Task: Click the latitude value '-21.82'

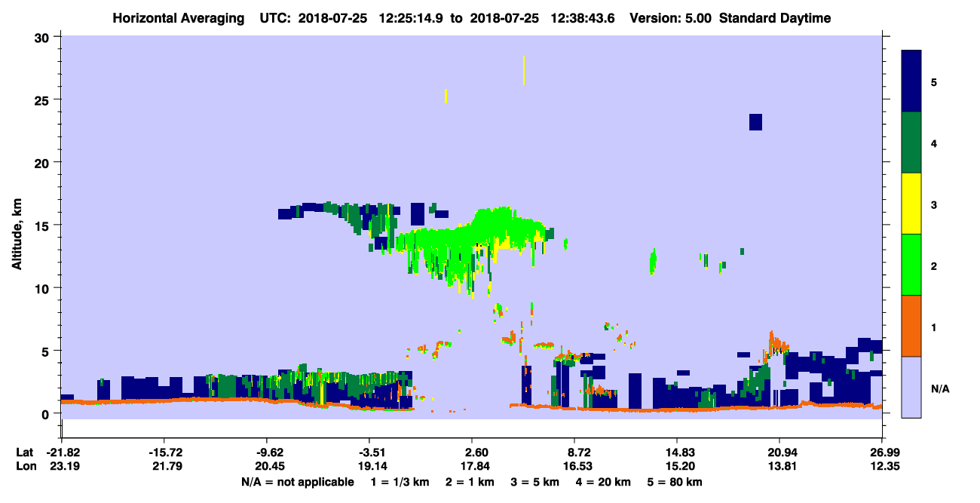Action: [62, 452]
